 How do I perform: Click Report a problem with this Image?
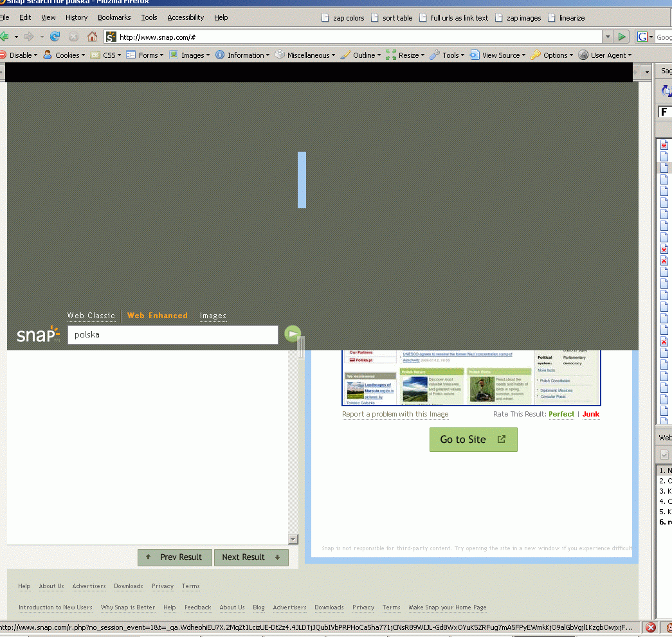[395, 414]
